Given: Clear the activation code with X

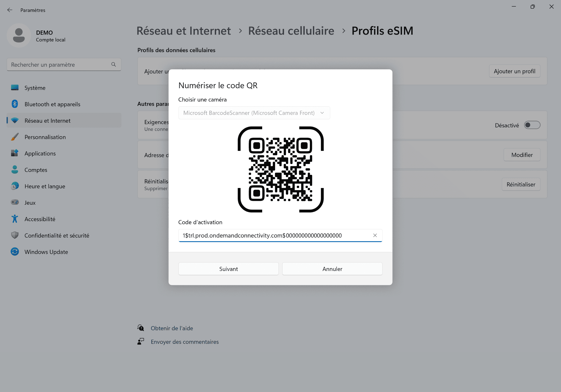Looking at the screenshot, I should (x=375, y=235).
